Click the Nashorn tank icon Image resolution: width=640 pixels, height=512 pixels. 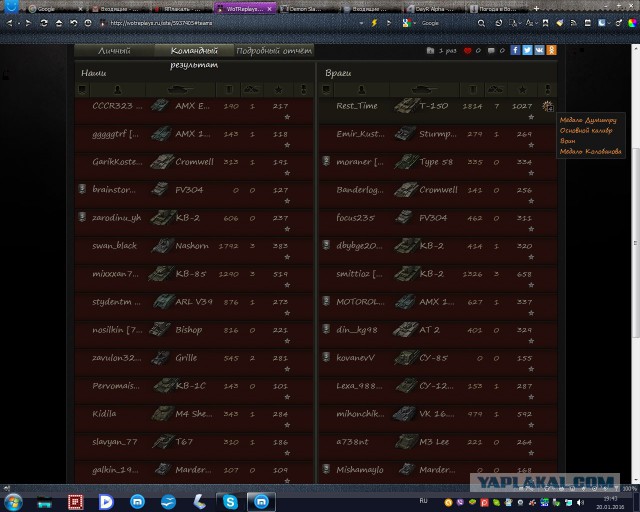tap(162, 246)
